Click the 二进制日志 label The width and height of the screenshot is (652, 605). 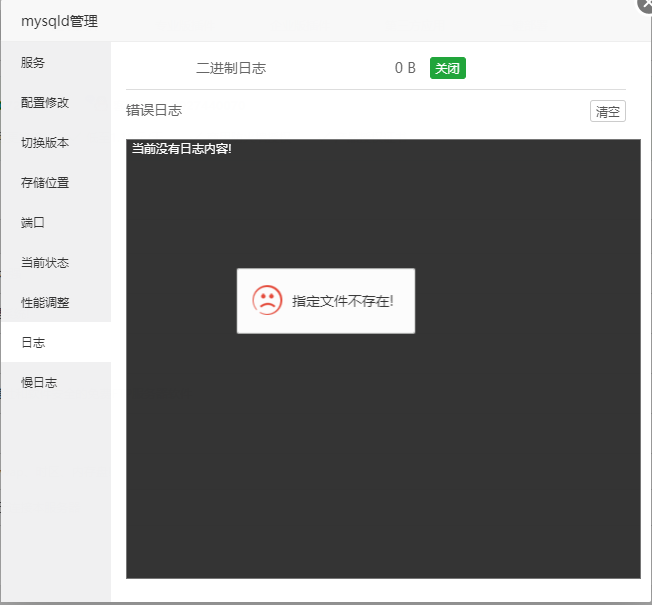pyautogui.click(x=231, y=68)
